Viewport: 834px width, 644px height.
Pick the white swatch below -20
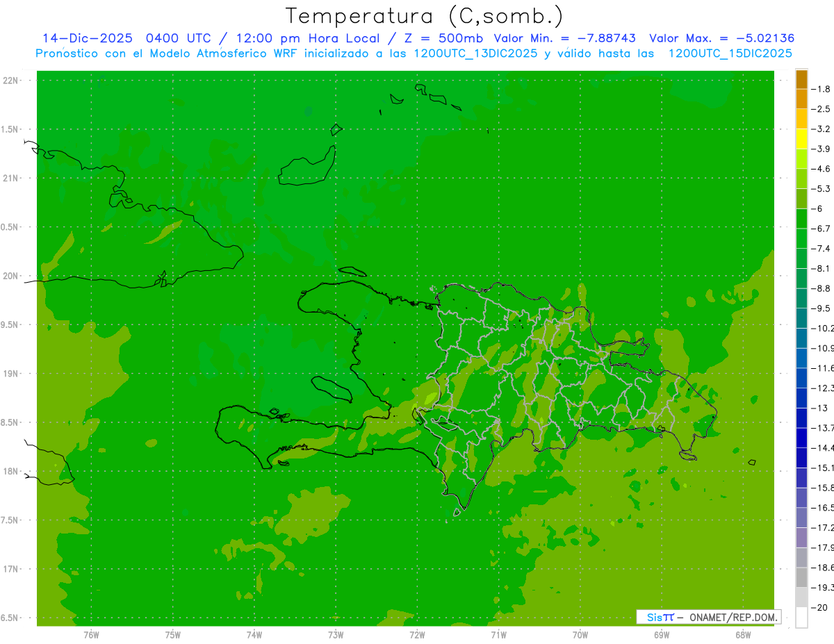click(801, 618)
